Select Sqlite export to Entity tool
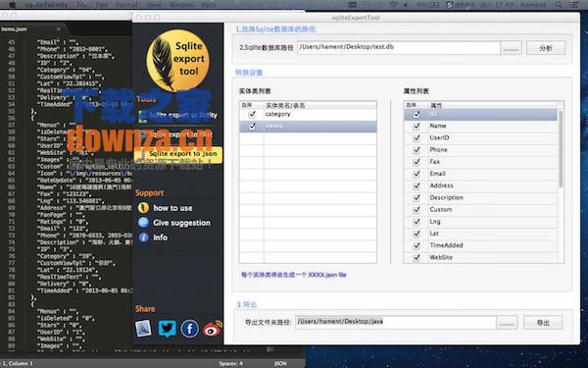588x368 pixels. [x=177, y=115]
